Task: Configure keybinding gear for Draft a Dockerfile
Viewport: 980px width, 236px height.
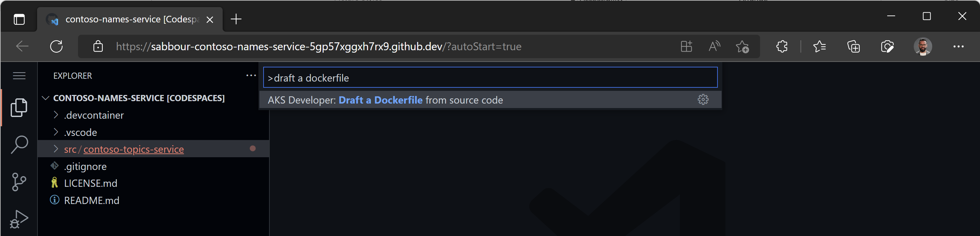Action: (x=703, y=100)
